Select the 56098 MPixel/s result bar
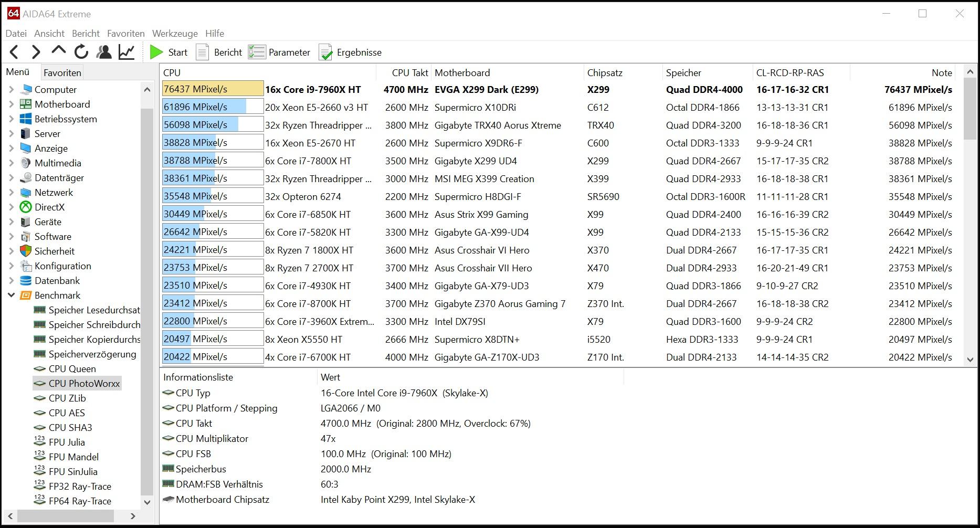 click(x=213, y=125)
